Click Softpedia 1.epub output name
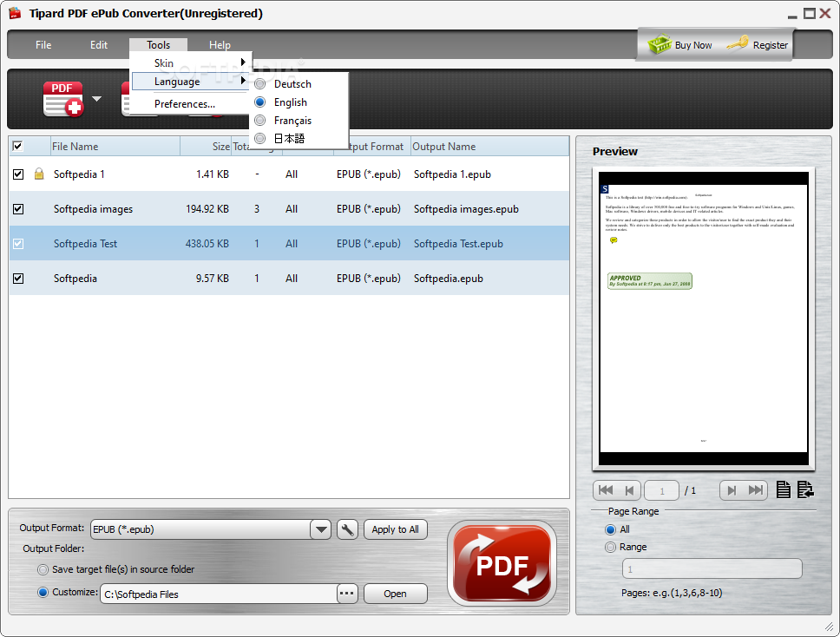 [452, 174]
